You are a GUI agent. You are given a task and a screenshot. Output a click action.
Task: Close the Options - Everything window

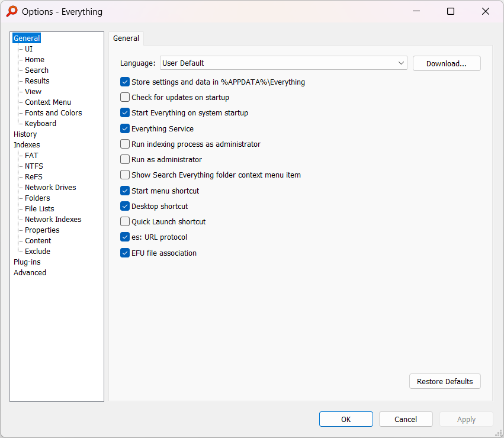click(x=486, y=11)
